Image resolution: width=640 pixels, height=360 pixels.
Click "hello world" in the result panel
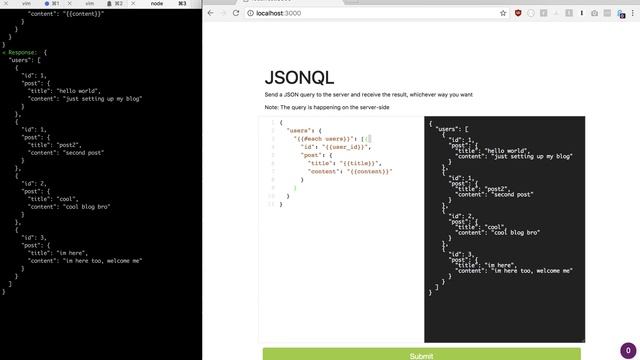tap(507, 151)
